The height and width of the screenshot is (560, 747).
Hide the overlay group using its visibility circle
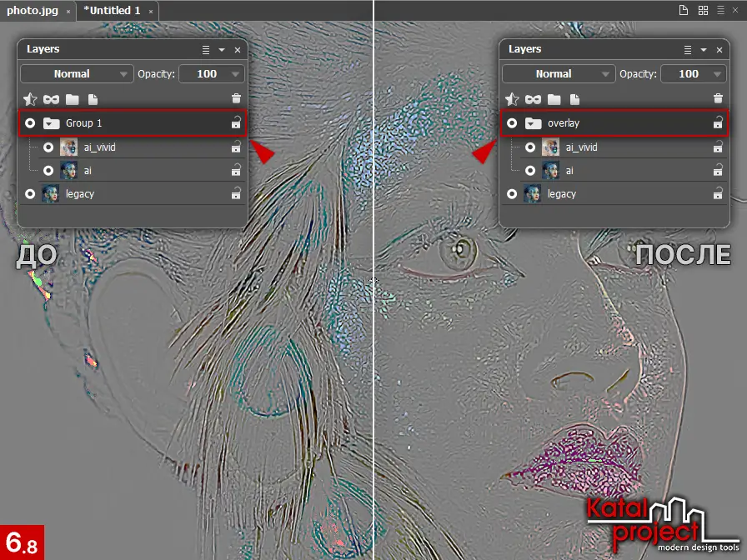[x=512, y=123]
